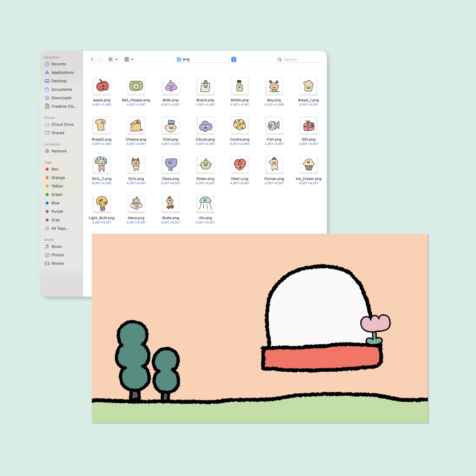Click the Ufo.png file name label
476x476 pixels.
[x=205, y=218]
